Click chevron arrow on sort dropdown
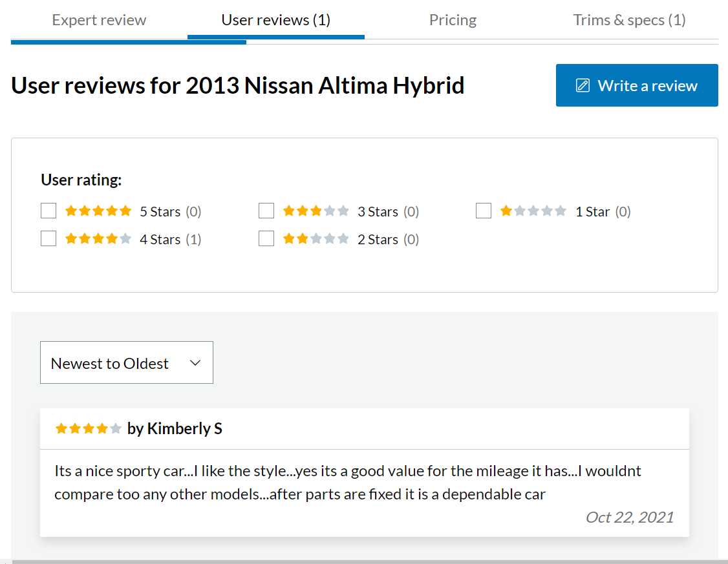The image size is (728, 564). 195,363
